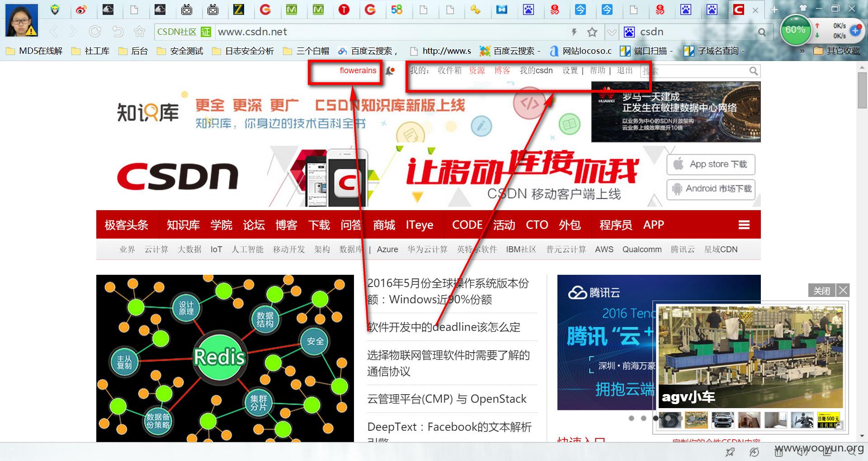This screenshot has width=868, height=461.
Task: Click the browser back arrow
Action: click(x=54, y=32)
